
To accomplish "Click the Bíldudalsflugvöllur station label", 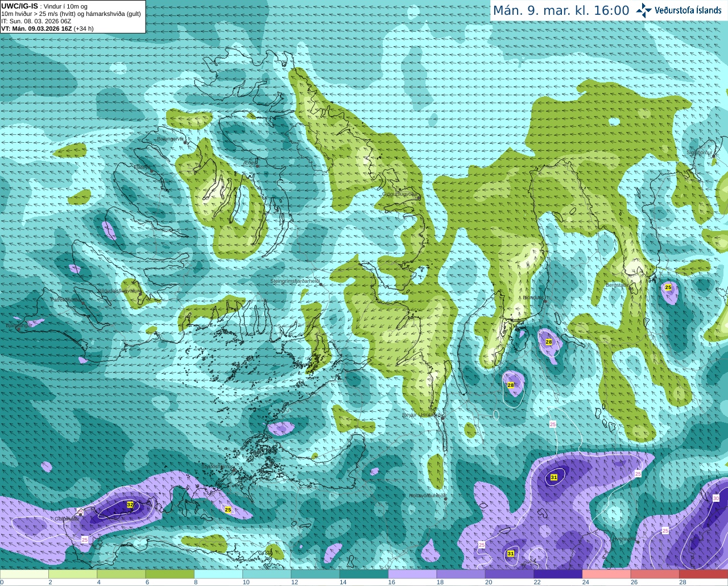I will (118, 290).
